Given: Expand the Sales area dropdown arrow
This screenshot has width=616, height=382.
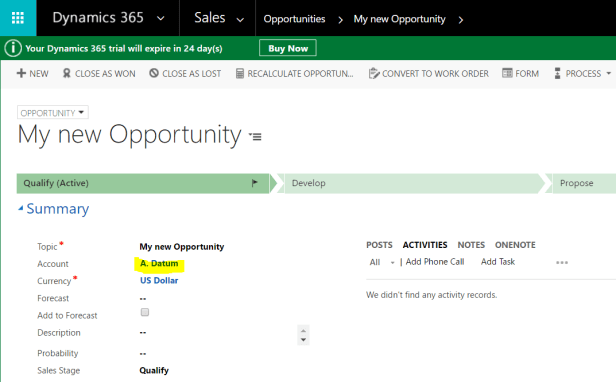Looking at the screenshot, I should point(240,20).
